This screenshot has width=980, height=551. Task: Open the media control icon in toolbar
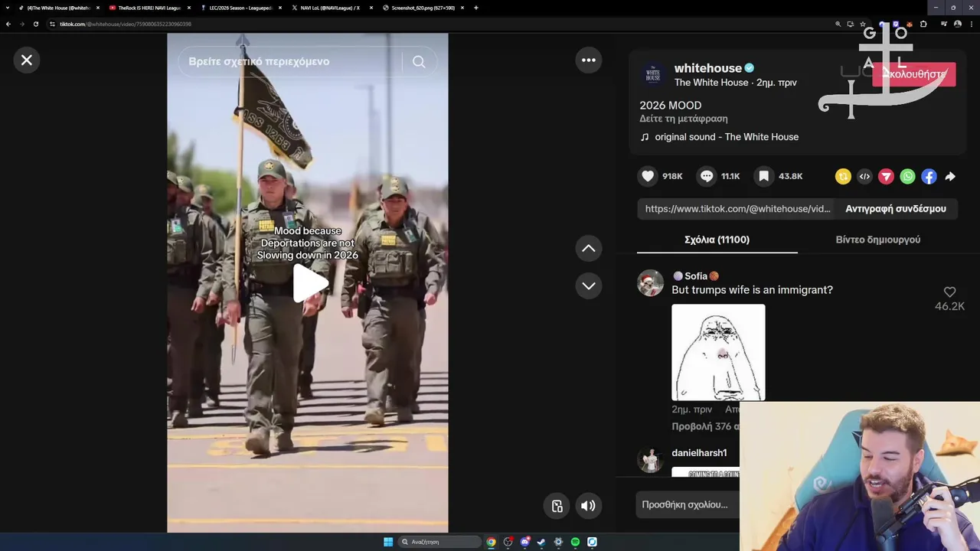[x=943, y=24]
